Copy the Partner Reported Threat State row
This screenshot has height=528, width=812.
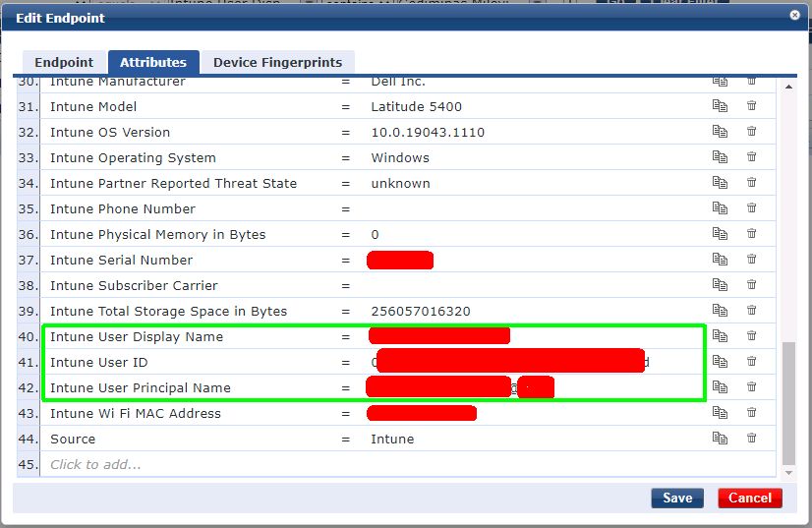pyautogui.click(x=720, y=182)
